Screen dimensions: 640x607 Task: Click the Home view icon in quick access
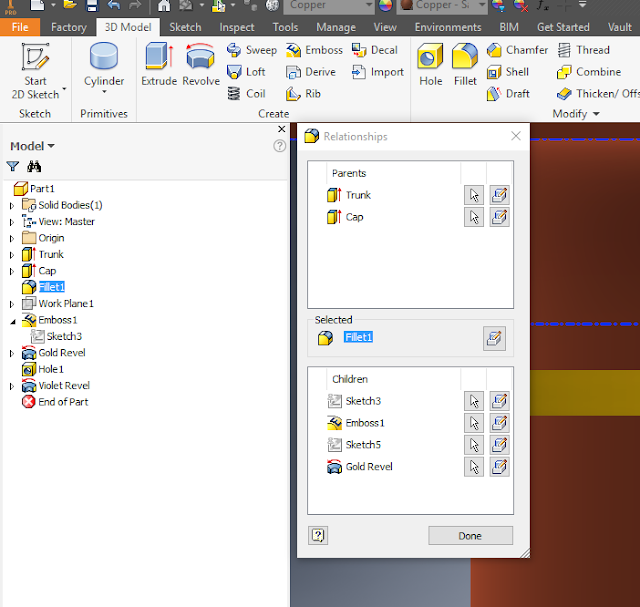tap(164, 5)
